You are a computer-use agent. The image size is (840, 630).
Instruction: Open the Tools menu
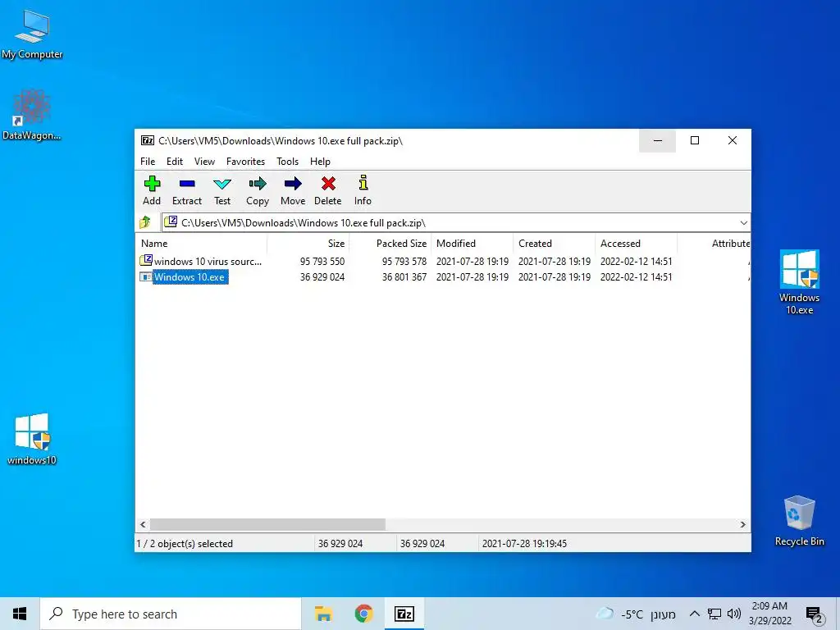click(287, 162)
